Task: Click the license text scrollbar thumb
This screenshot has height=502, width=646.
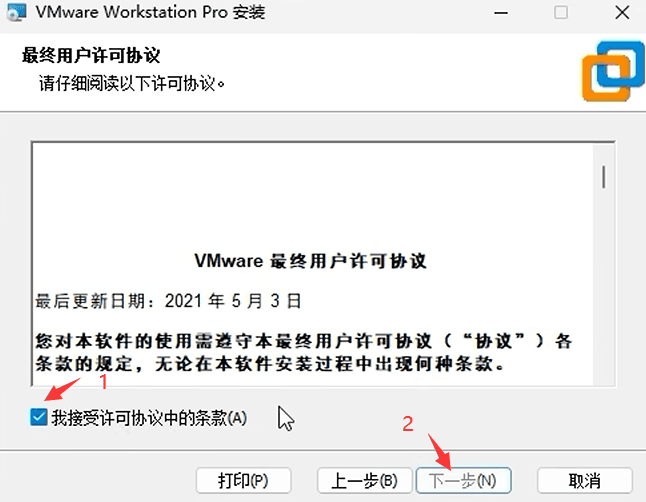Action: (x=604, y=177)
